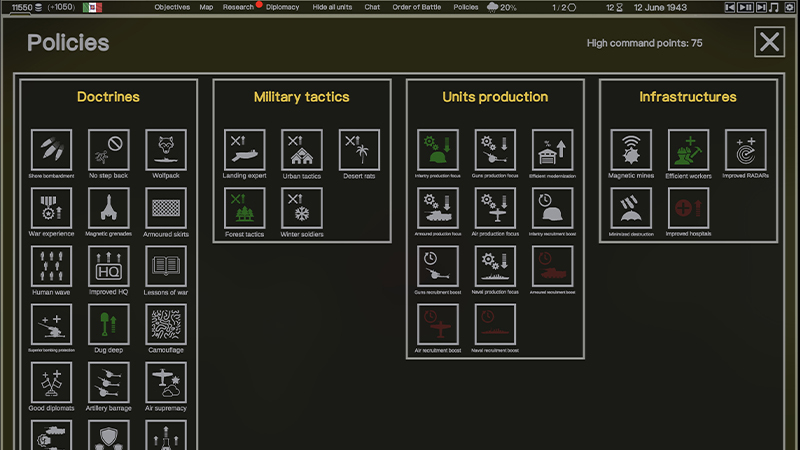This screenshot has height=450, width=800.
Task: Toggle the green Efficient workers policy
Action: [688, 149]
